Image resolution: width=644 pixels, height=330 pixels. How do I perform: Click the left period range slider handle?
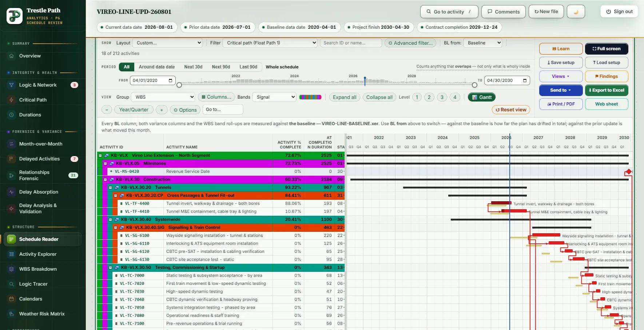(179, 85)
